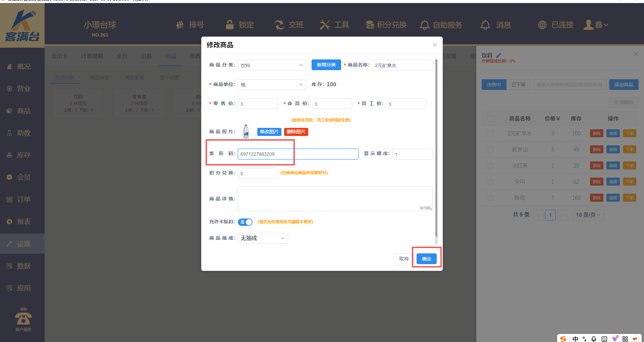Click the 自助服务 bell icon
This screenshot has width=644, height=342.
click(x=425, y=25)
